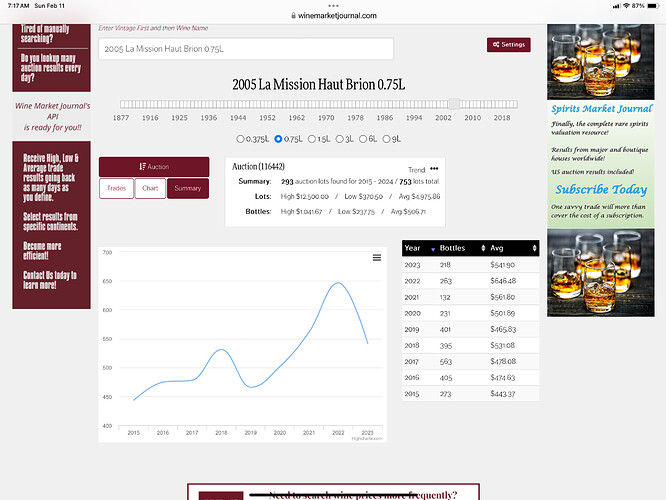The image size is (666, 500).
Task: Click the top whisky glasses ad image
Action: pyautogui.click(x=601, y=62)
